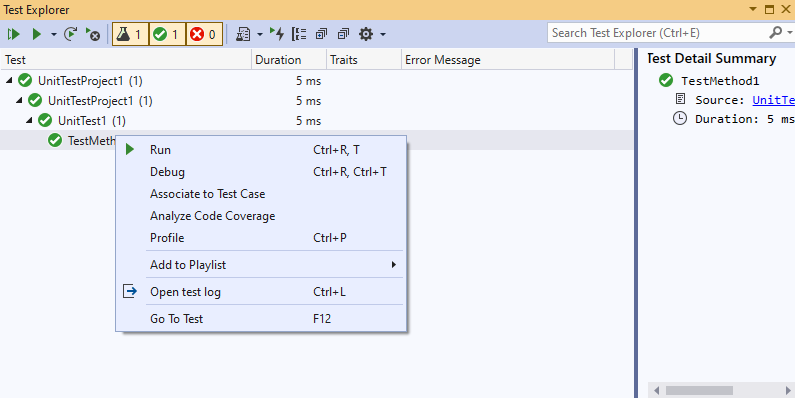Click the Source document icon
Viewport: 795px width, 398px height.
[x=680, y=99]
